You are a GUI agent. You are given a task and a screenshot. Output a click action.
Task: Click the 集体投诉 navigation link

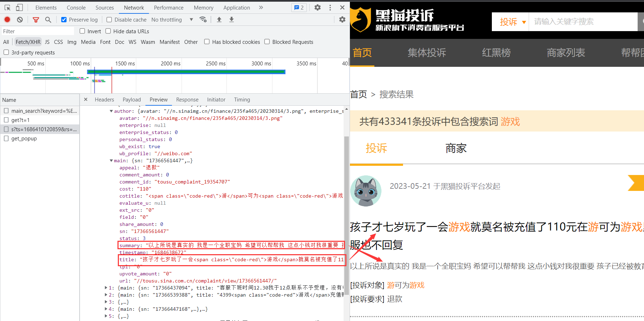point(427,53)
